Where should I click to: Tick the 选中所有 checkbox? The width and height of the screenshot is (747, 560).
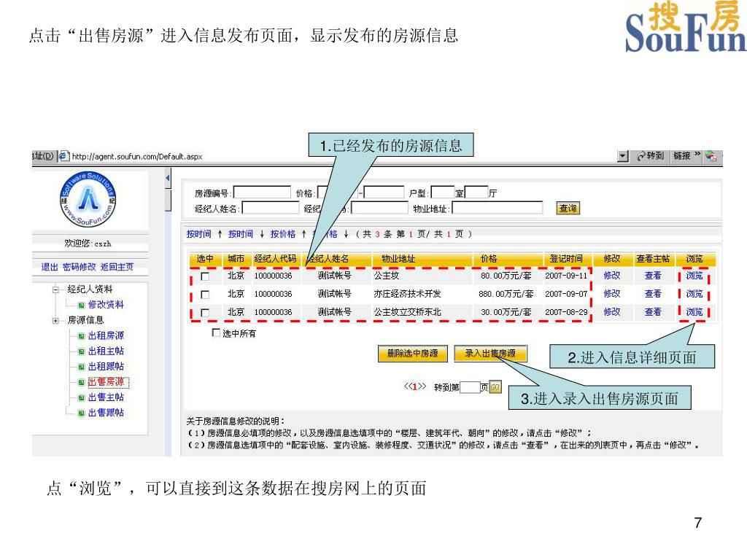point(216,332)
